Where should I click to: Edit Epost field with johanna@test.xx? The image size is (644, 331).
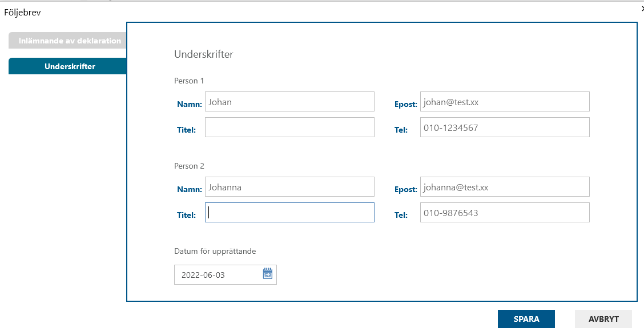point(505,187)
